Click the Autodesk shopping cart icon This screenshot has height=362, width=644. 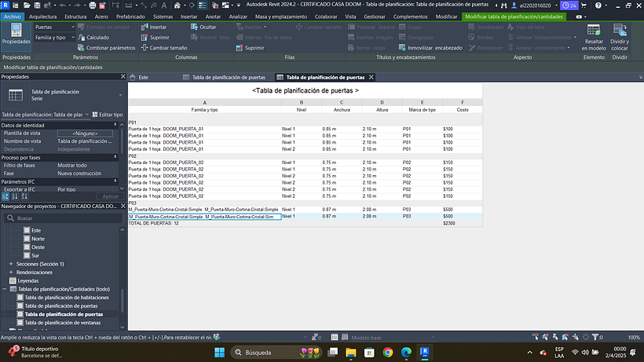(x=584, y=5)
